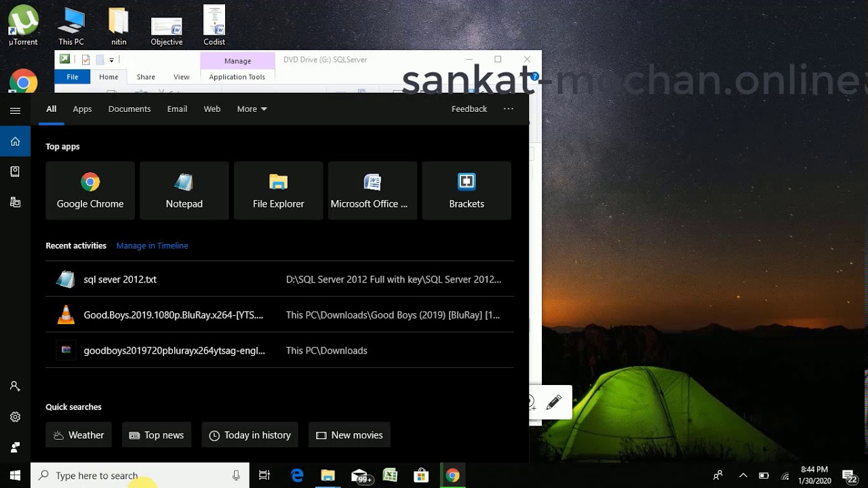Image resolution: width=868 pixels, height=488 pixels.
Task: Open Task View on taskbar
Action: point(264,476)
